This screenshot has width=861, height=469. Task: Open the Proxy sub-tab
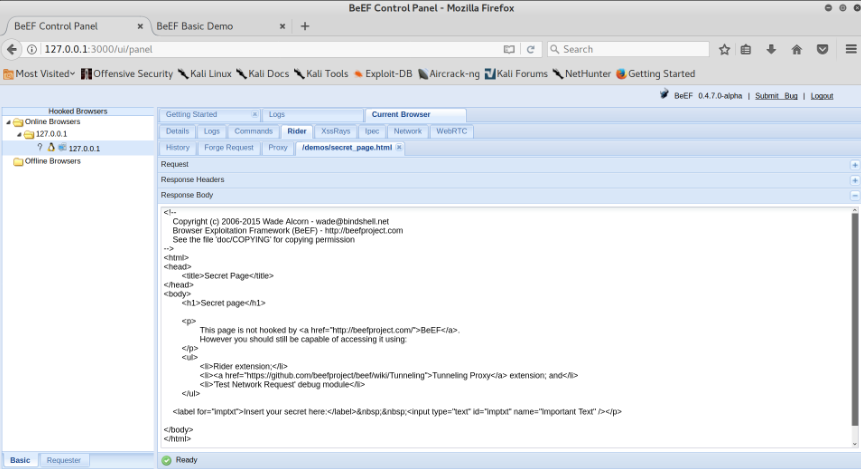point(278,148)
